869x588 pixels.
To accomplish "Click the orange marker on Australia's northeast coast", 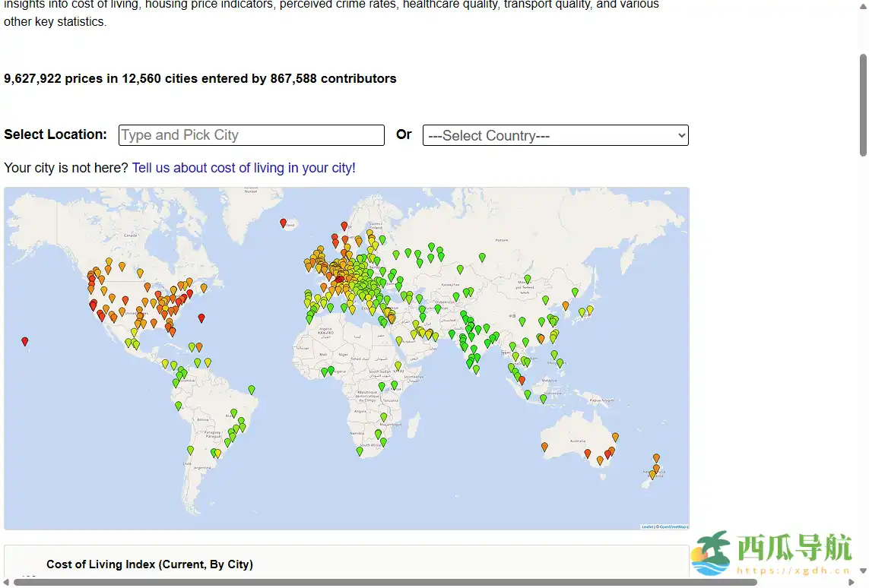I will (x=615, y=437).
